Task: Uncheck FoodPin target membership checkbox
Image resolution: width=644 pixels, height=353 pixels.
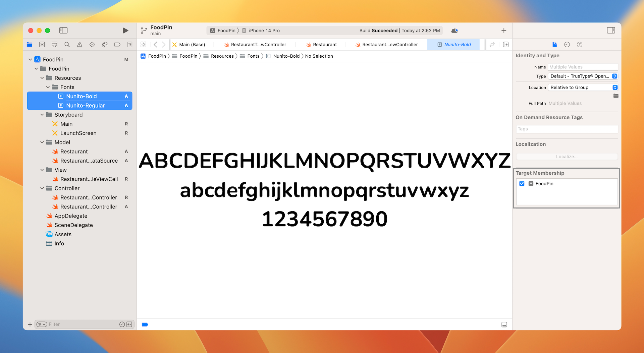Action: (x=522, y=184)
